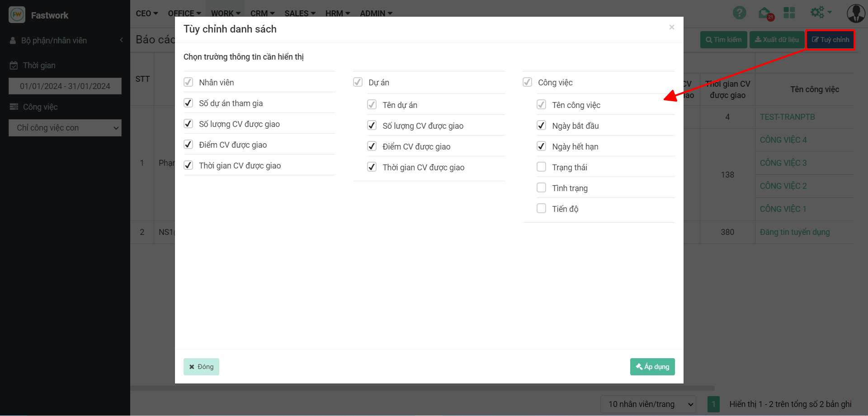The width and height of the screenshot is (868, 416).
Task: Collapse sidebar using the chevron arrow
Action: pos(121,40)
